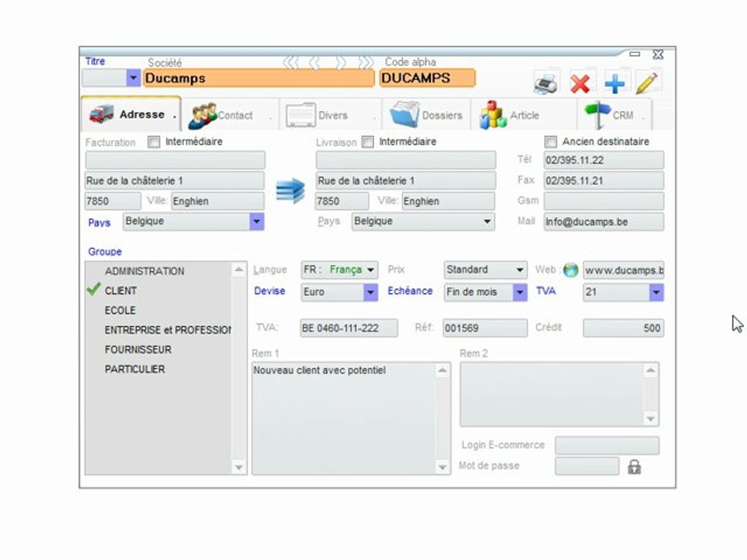Click the blue Devise label
Screen dimensions: 747x560
(270, 291)
